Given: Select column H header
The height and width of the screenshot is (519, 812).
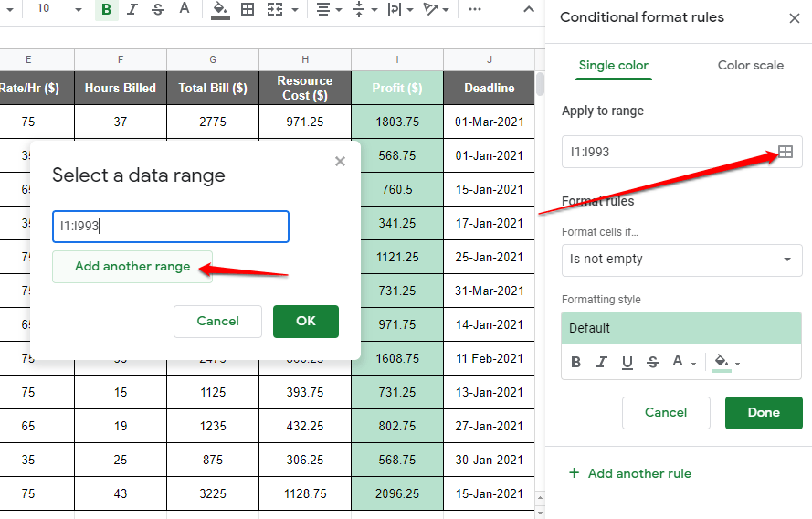Looking at the screenshot, I should (305, 59).
